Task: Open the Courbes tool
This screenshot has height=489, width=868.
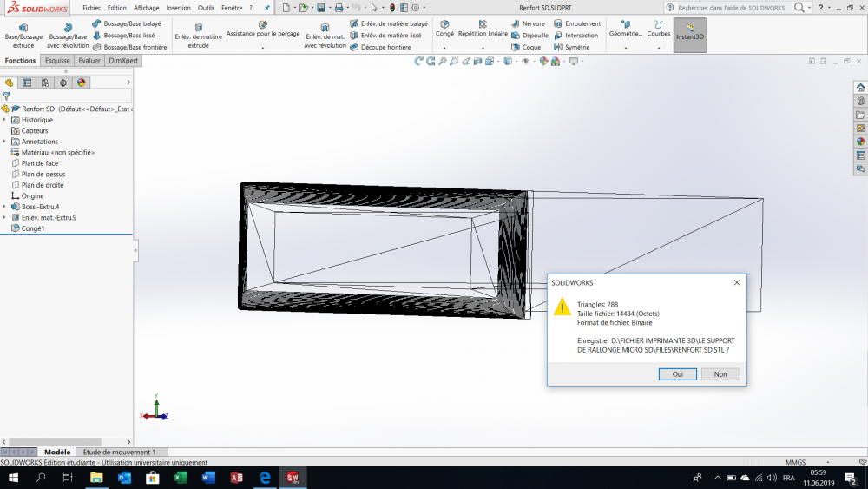Action: 658,29
